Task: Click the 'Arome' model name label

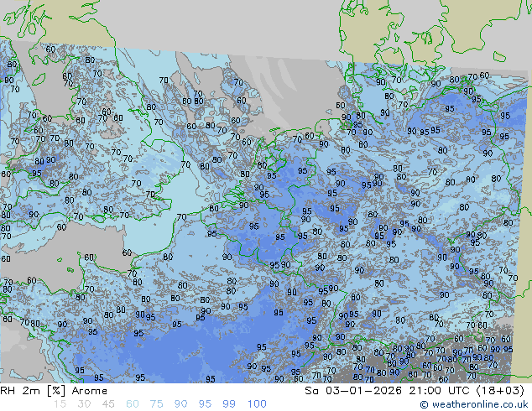Action: point(90,391)
